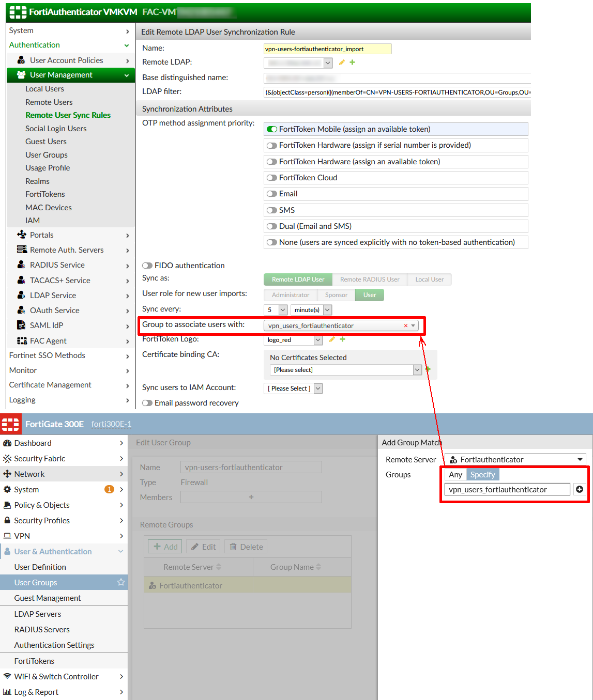Edit the Remote LDAP server via pencil icon
Image resolution: width=593 pixels, height=700 pixels.
341,62
